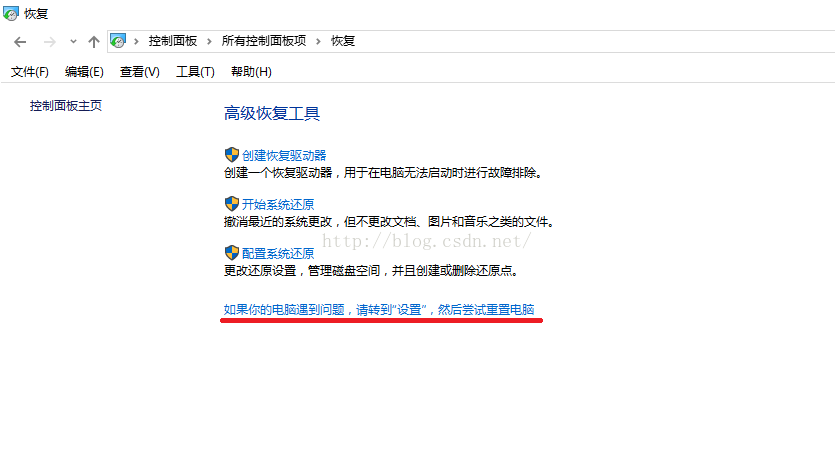Open the 工具(T) menu

coord(195,72)
